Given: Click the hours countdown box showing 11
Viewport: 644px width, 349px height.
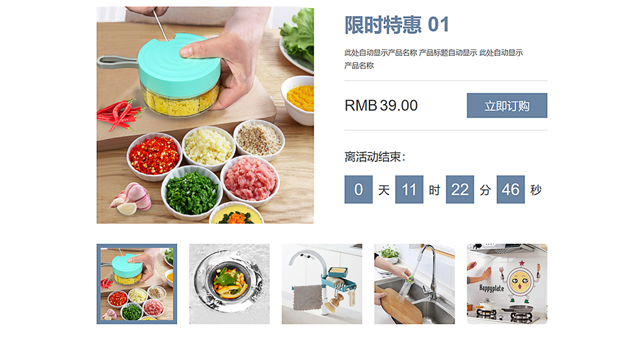Looking at the screenshot, I should 409,190.
